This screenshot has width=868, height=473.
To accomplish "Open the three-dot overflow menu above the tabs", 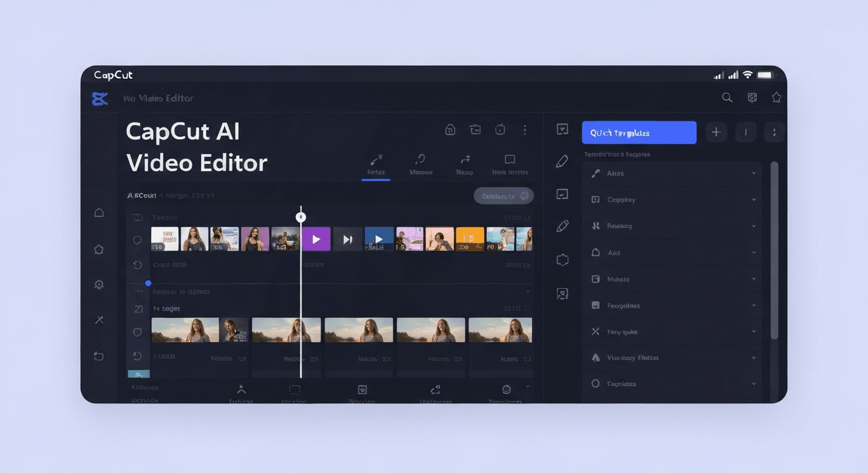I will 525,129.
